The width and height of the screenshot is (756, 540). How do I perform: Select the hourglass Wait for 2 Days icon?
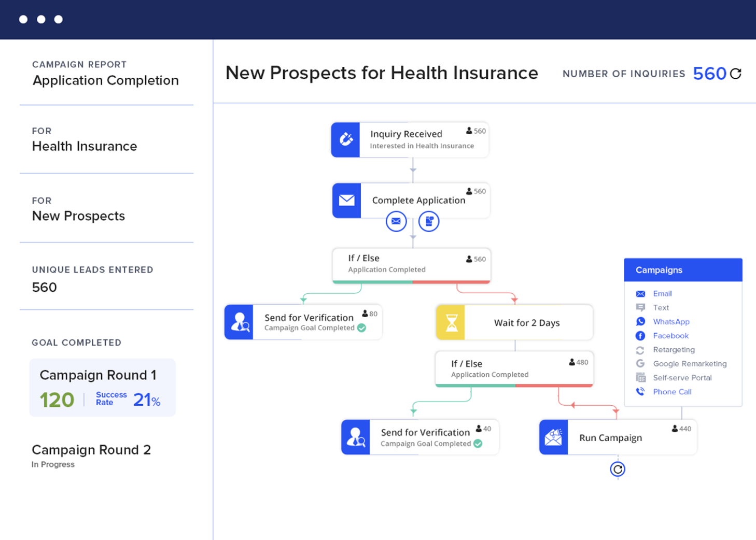(451, 322)
